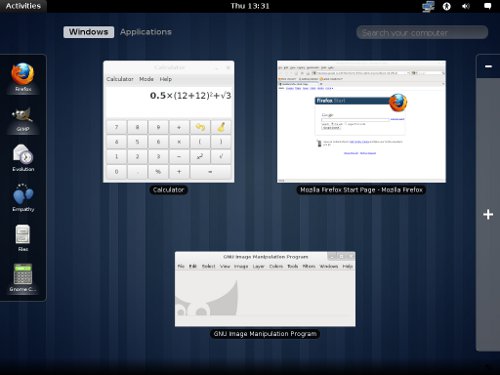Open GIMP from the dash
This screenshot has height=375, width=500.
click(23, 119)
